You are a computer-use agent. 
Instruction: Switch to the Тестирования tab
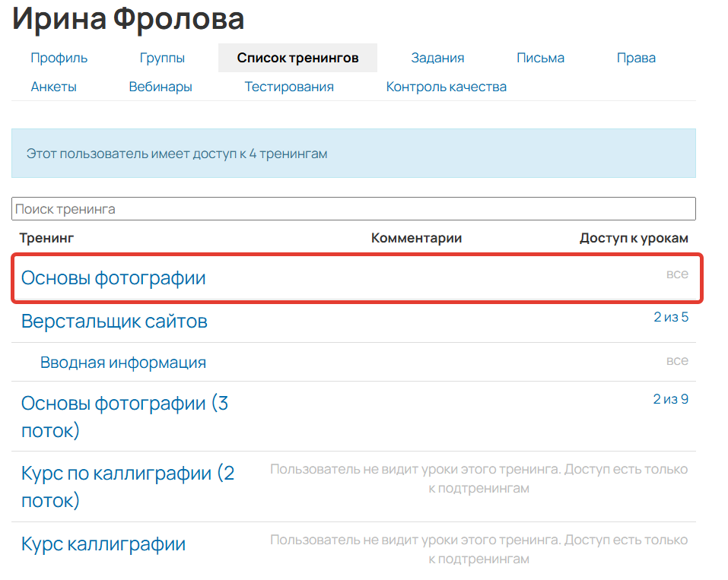(289, 86)
